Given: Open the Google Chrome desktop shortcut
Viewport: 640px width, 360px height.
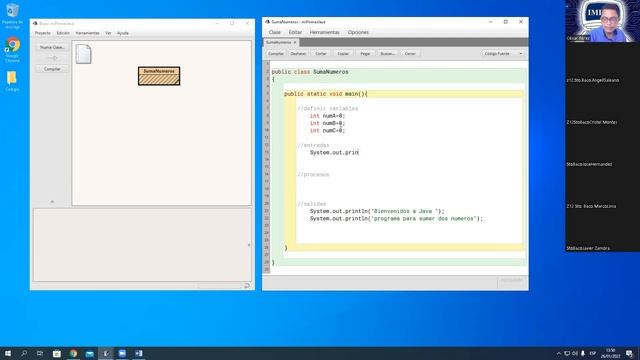Looking at the screenshot, I should (x=12, y=50).
